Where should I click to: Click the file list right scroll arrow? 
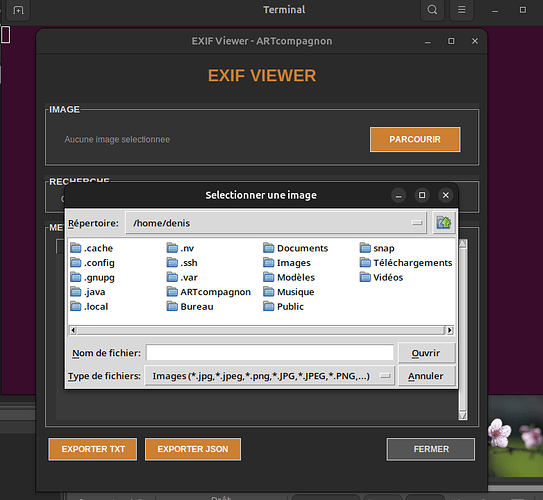[449, 330]
